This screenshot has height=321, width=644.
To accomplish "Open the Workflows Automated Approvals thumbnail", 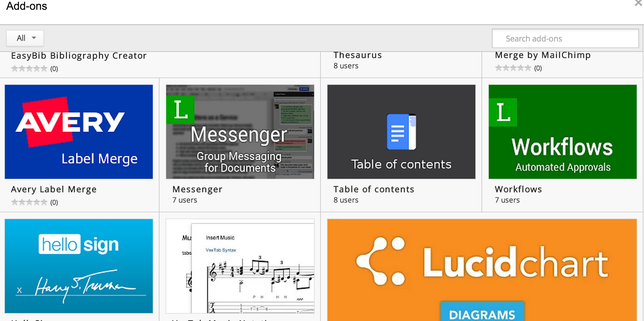I will [x=563, y=132].
